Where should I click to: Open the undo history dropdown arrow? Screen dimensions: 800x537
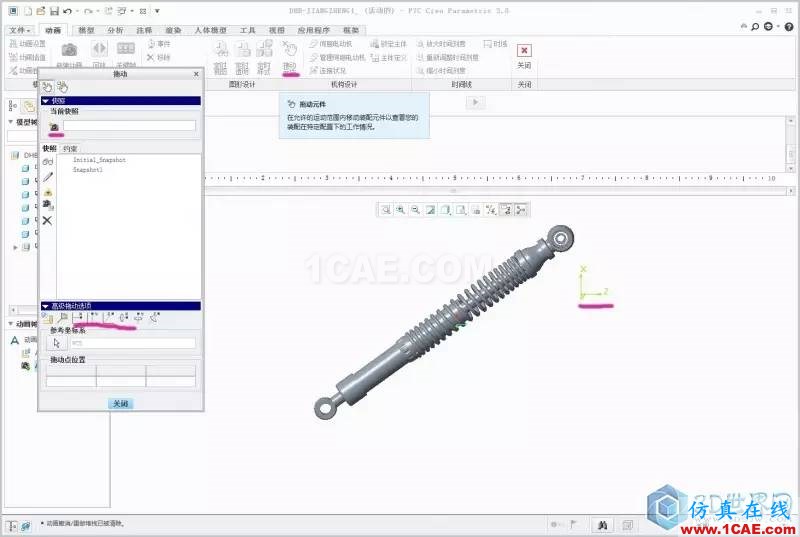(77, 11)
